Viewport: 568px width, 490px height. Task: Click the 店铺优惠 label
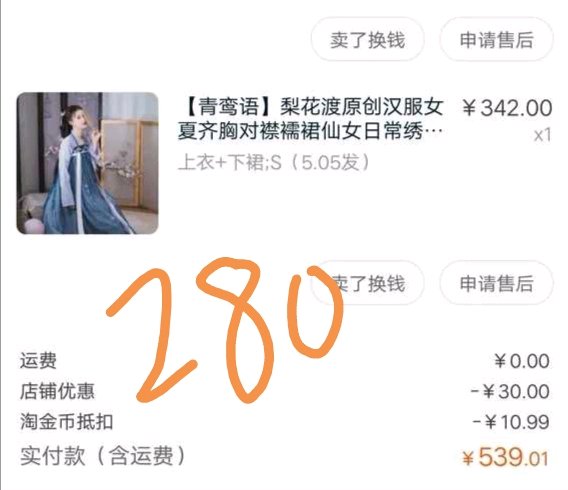[57, 391]
